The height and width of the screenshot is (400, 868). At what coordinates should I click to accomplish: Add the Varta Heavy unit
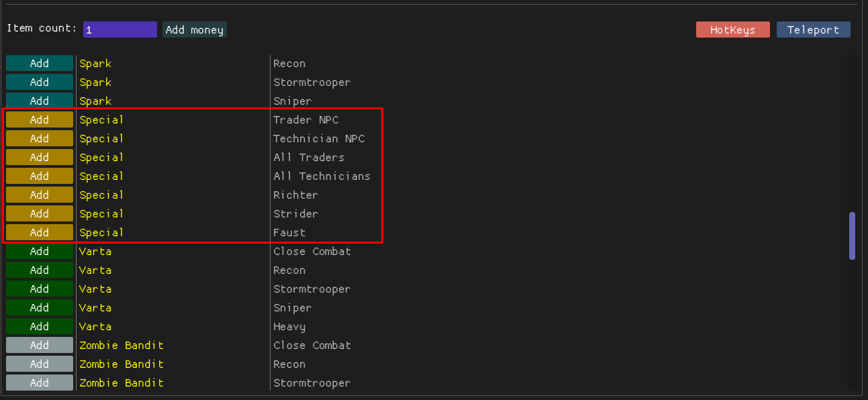(x=40, y=327)
